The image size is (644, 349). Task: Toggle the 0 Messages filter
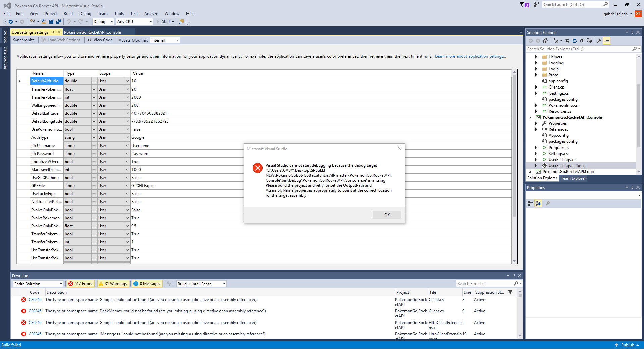tap(147, 284)
